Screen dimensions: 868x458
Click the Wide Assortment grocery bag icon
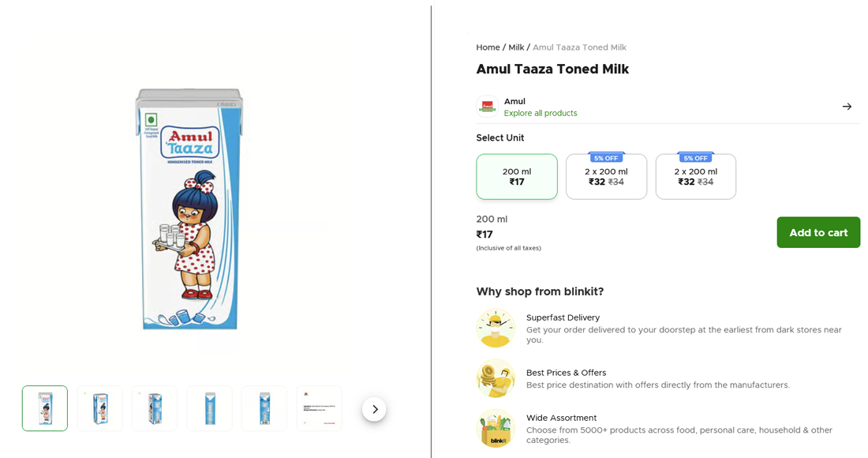tap(496, 429)
